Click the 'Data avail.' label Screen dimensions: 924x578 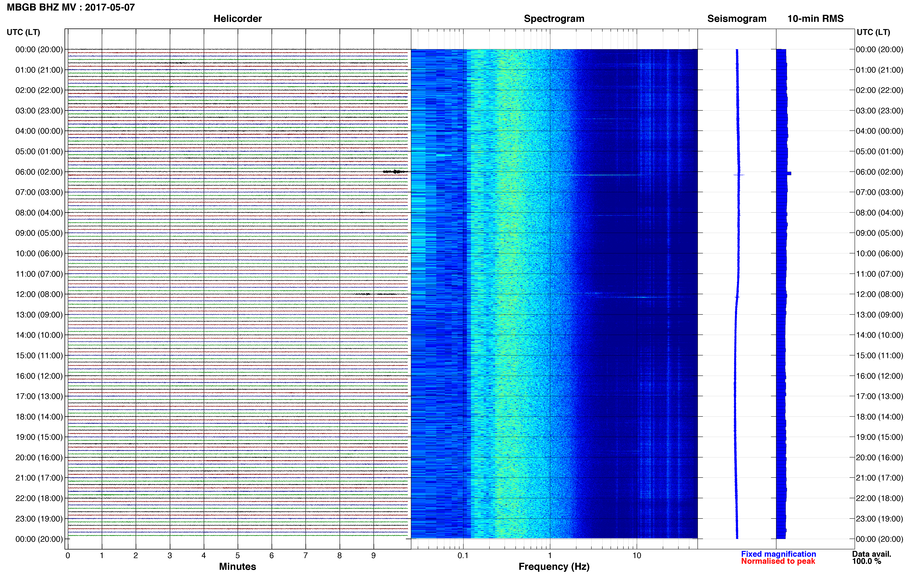(x=871, y=554)
